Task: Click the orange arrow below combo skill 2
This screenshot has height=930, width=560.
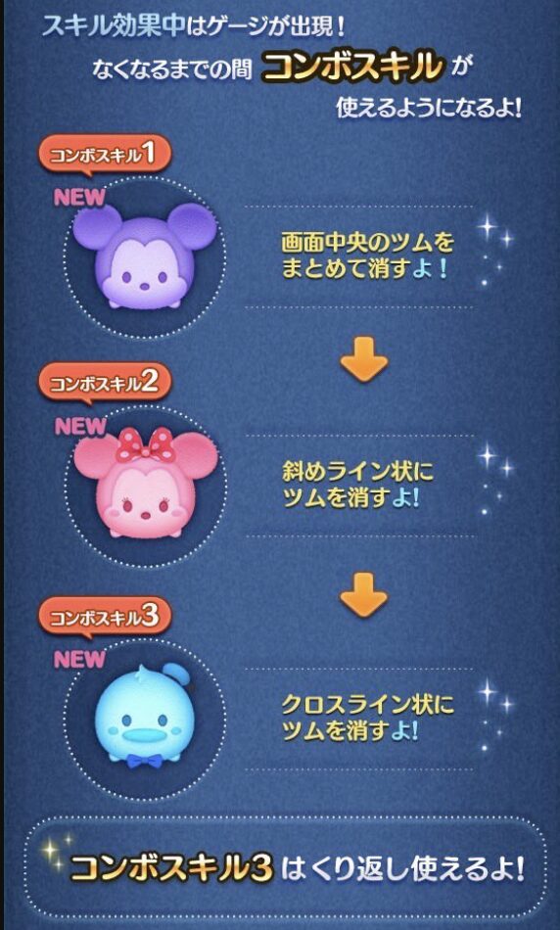Action: [x=363, y=594]
